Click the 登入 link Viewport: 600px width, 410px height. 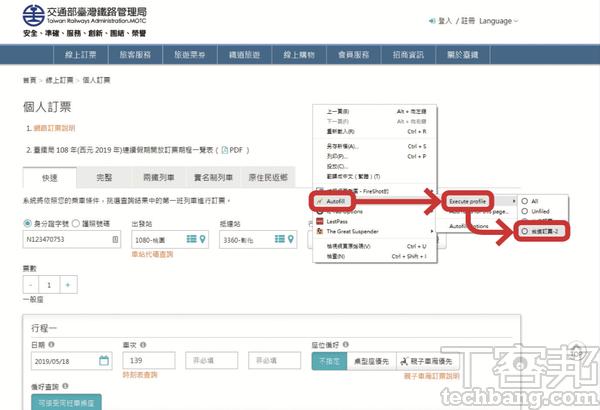pyautogui.click(x=445, y=21)
